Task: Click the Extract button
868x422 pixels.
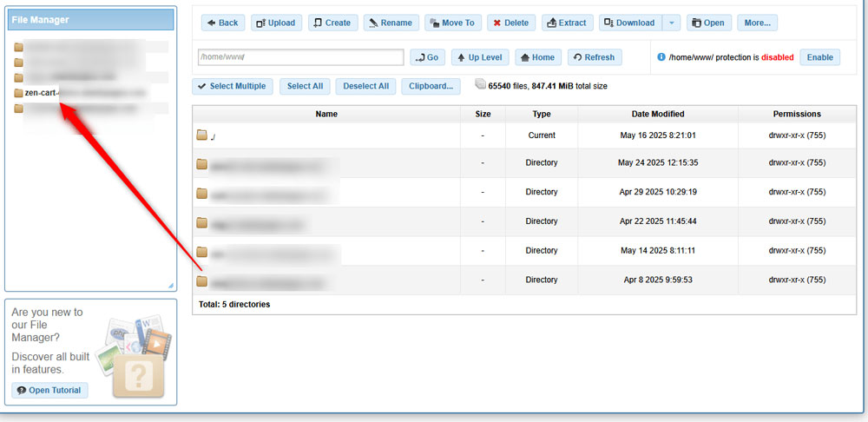Action: pos(567,23)
